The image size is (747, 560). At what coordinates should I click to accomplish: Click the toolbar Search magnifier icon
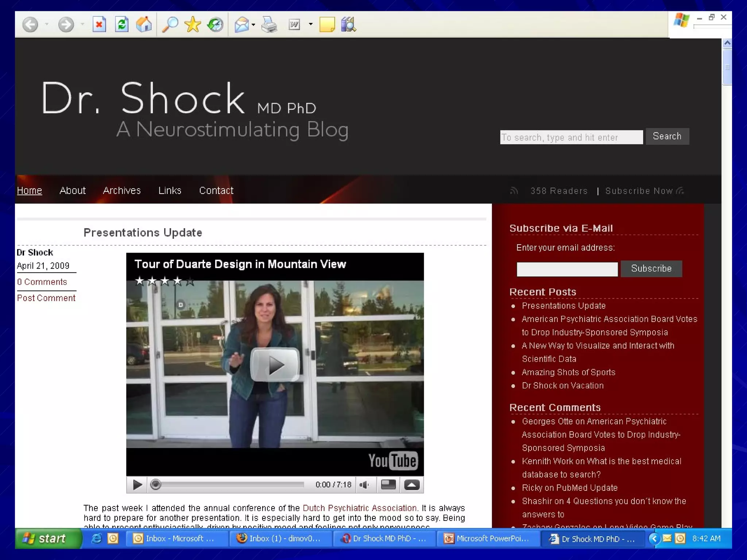[170, 25]
